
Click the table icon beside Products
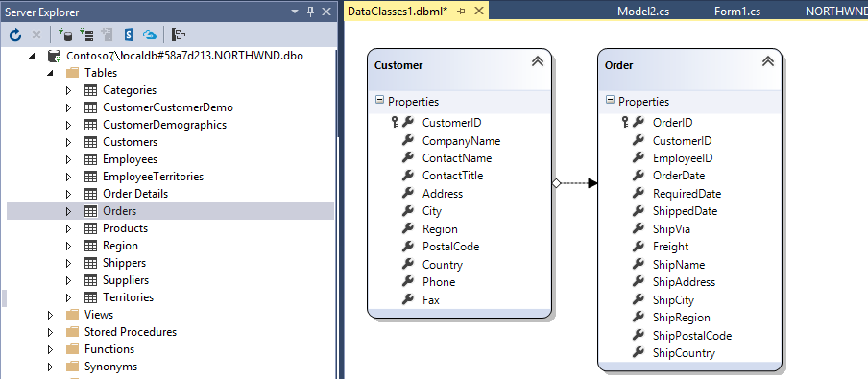pos(90,228)
